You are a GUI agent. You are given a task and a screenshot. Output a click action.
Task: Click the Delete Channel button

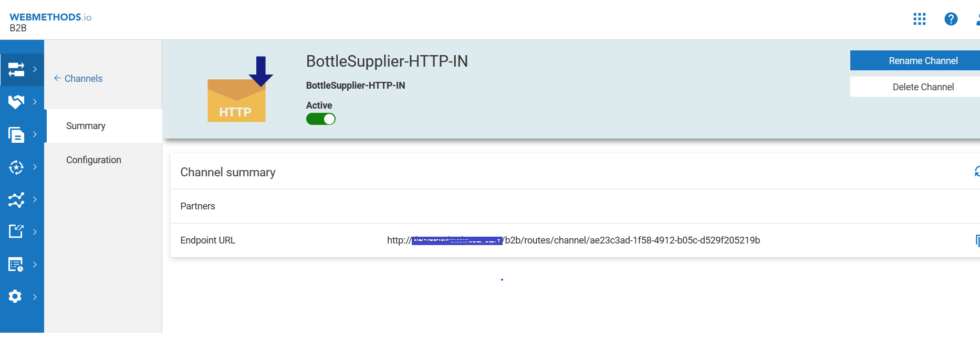coord(915,87)
